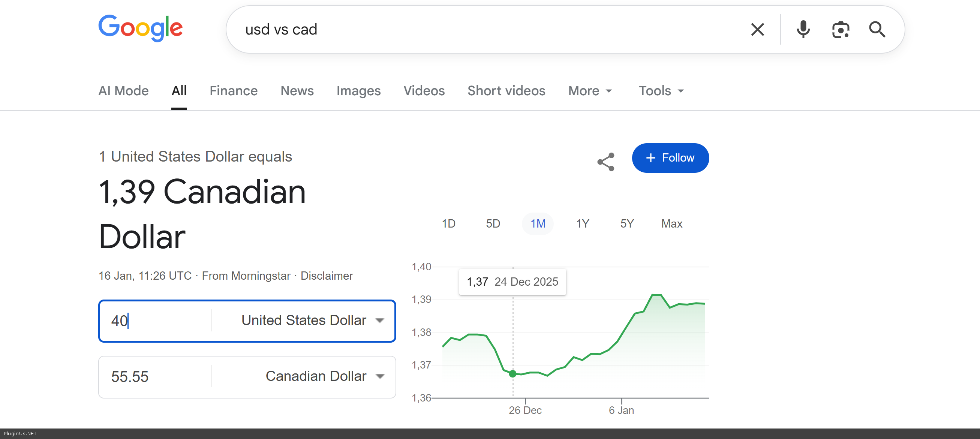The height and width of the screenshot is (439, 980).
Task: Clear the search query with X icon
Action: 757,29
